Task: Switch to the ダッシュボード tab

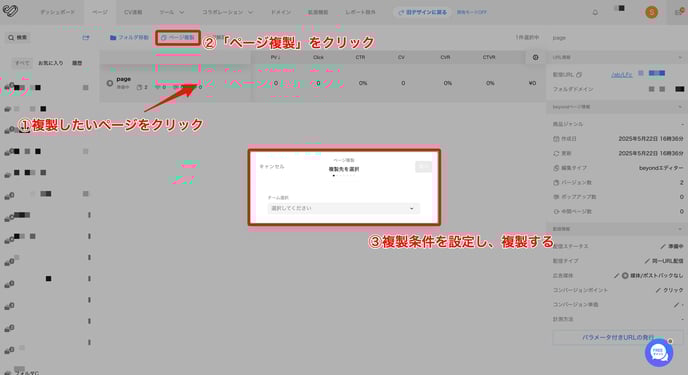Action: (57, 12)
